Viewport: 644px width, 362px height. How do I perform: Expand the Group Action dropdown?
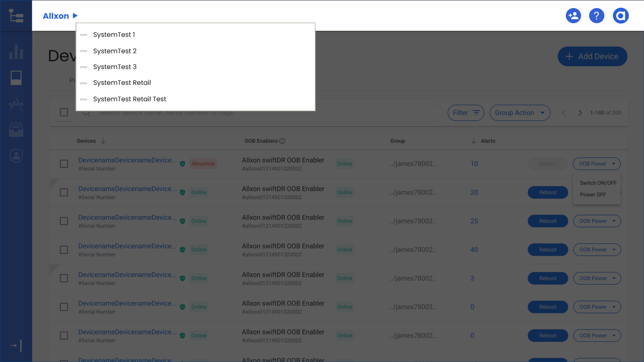[520, 113]
